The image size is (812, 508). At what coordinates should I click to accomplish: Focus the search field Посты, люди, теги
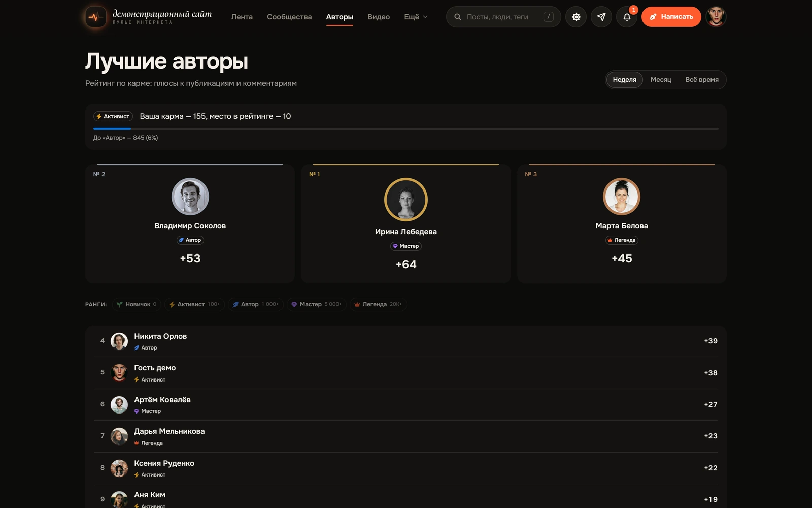(x=503, y=17)
